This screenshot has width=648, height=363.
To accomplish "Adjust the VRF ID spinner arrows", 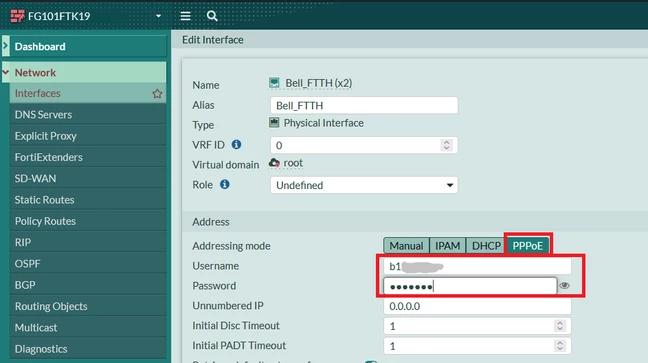I will [446, 145].
